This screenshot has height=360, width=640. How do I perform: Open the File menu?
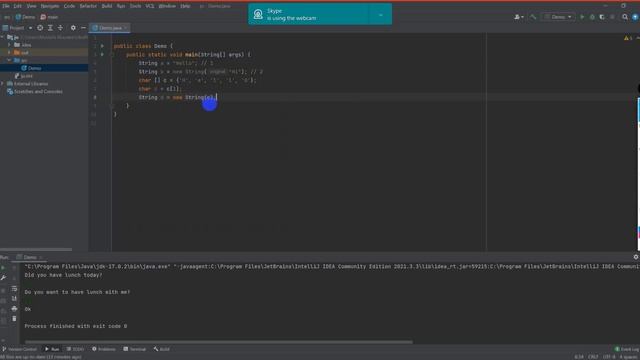coord(6,6)
